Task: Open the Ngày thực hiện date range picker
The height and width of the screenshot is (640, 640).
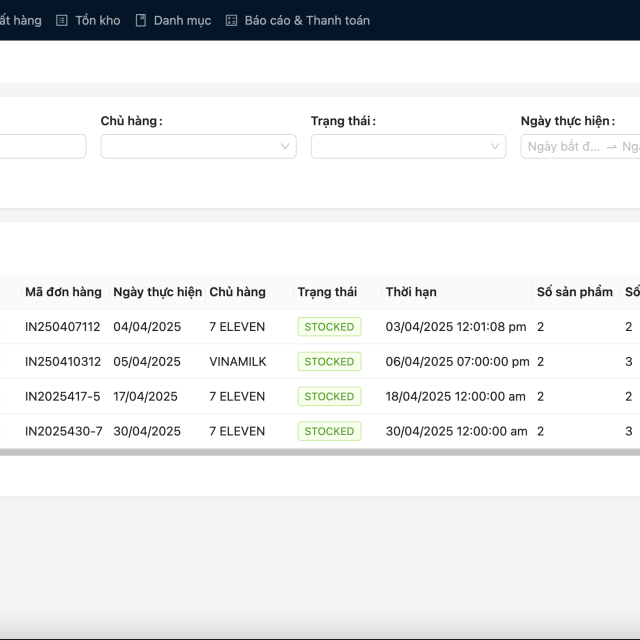Action: [x=580, y=146]
